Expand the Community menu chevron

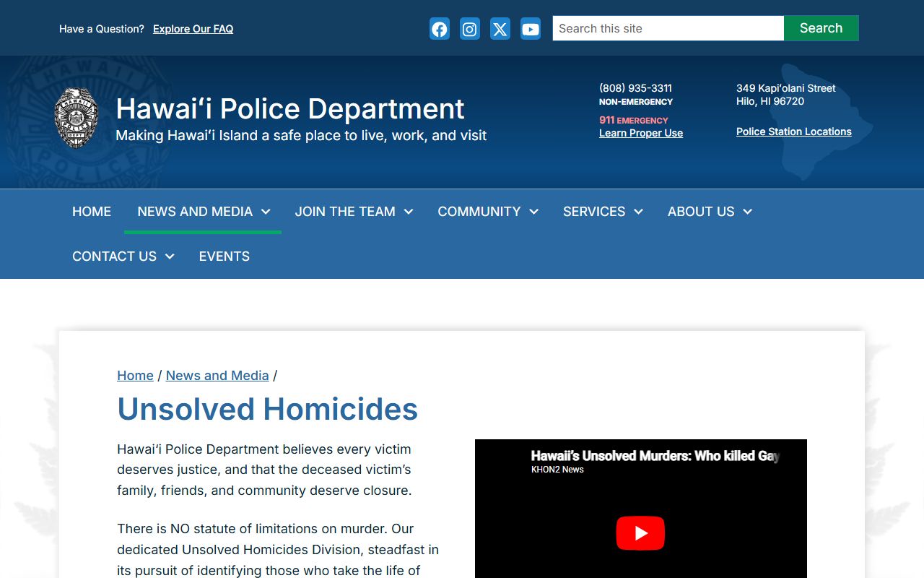(534, 212)
